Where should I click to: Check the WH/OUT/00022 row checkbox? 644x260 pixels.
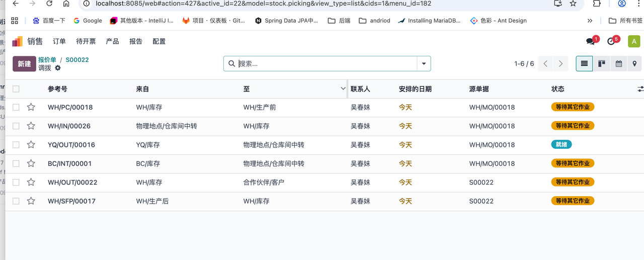(x=16, y=182)
